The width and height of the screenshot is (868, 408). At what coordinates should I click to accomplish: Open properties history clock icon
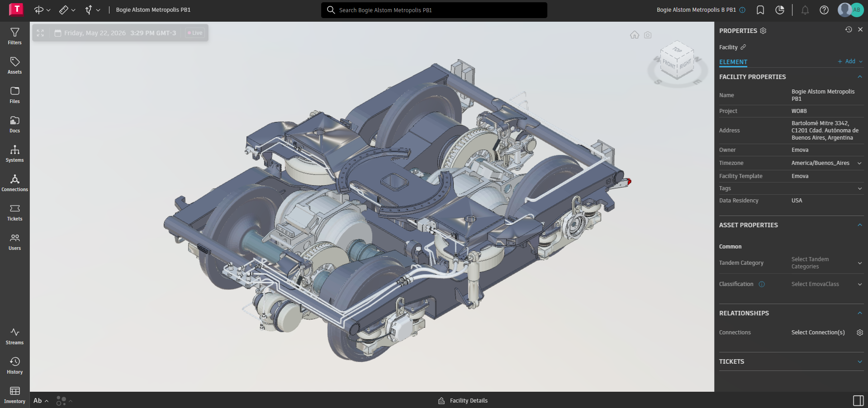849,29
